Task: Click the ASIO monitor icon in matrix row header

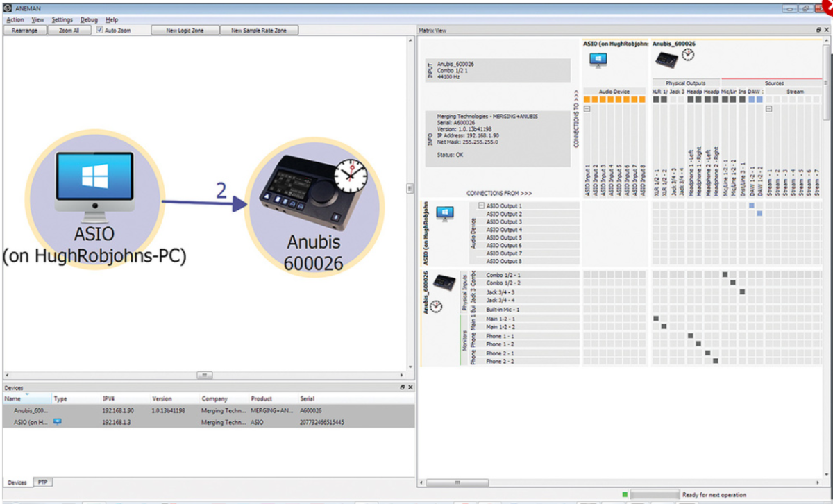Action: pos(445,213)
